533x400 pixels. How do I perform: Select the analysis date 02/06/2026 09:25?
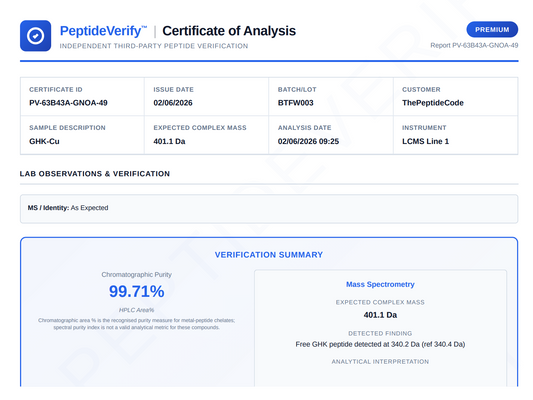coord(308,141)
